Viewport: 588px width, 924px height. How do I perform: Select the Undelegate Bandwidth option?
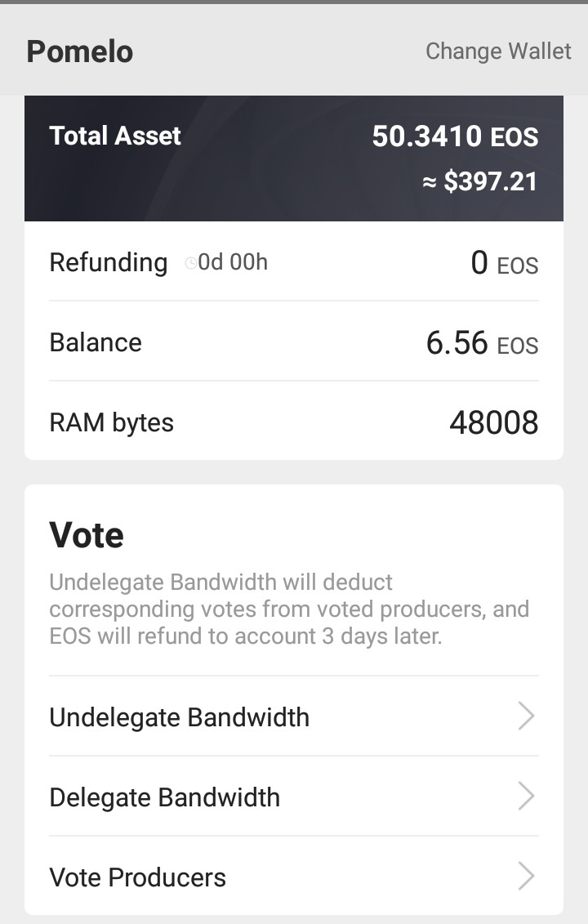coord(180,717)
